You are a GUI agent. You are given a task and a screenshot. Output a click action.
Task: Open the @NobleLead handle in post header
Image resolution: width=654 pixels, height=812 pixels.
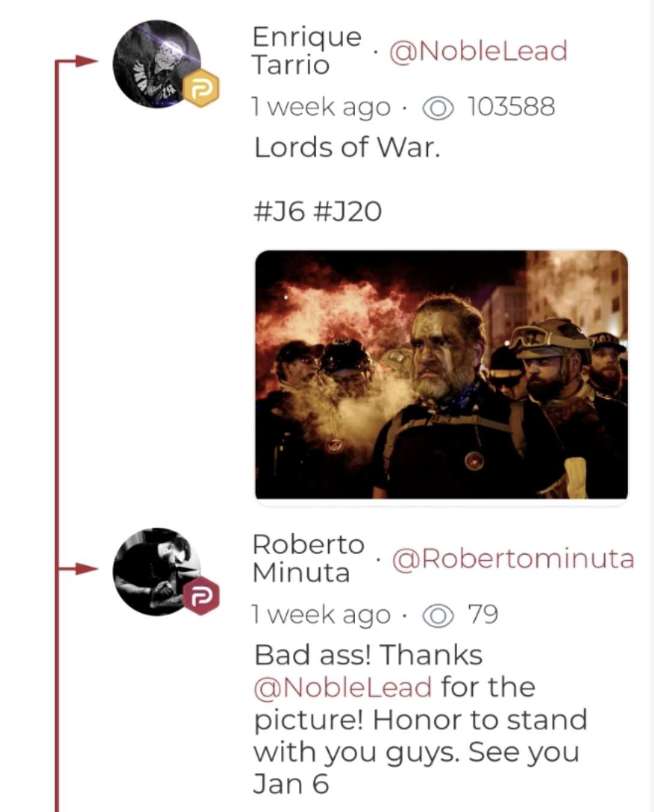[x=478, y=51]
